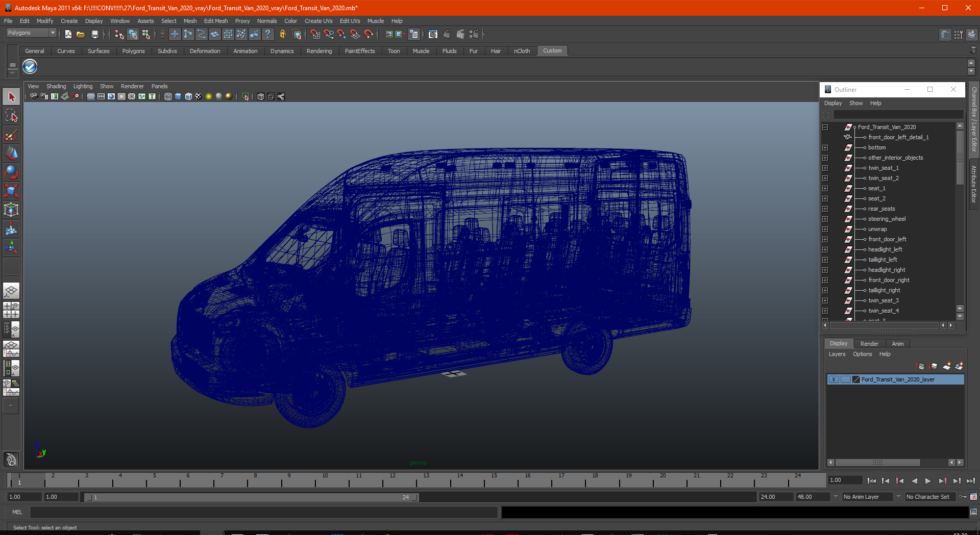Open the Outliner Show menu

[856, 103]
